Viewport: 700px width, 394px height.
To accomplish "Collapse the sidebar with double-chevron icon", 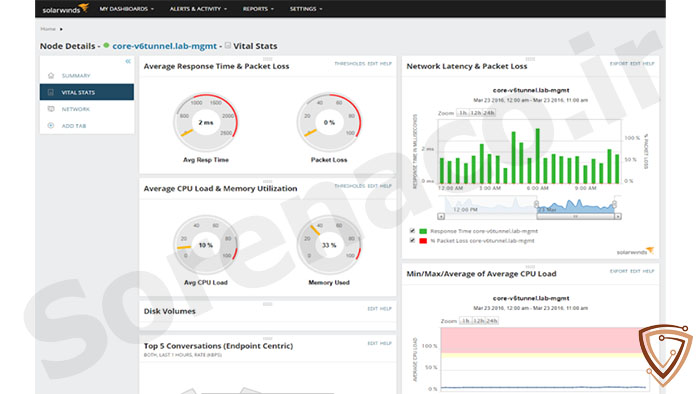I will tap(128, 61).
